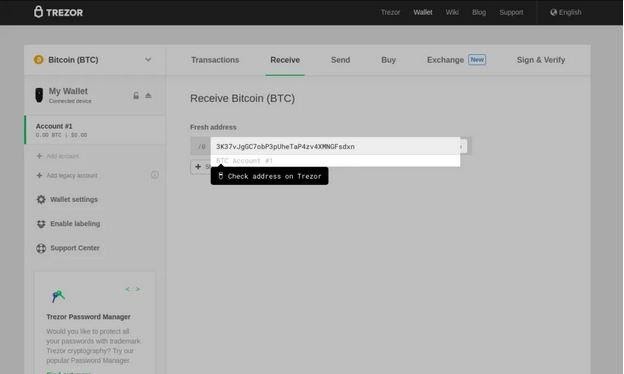Image resolution: width=624 pixels, height=374 pixels.
Task: Click the Wallet settings gear icon
Action: pyautogui.click(x=41, y=199)
